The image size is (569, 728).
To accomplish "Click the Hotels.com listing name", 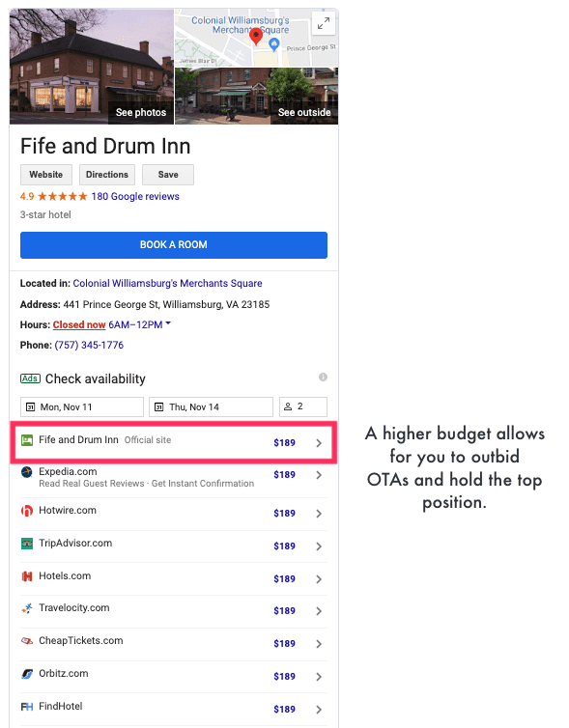I will click(x=65, y=576).
